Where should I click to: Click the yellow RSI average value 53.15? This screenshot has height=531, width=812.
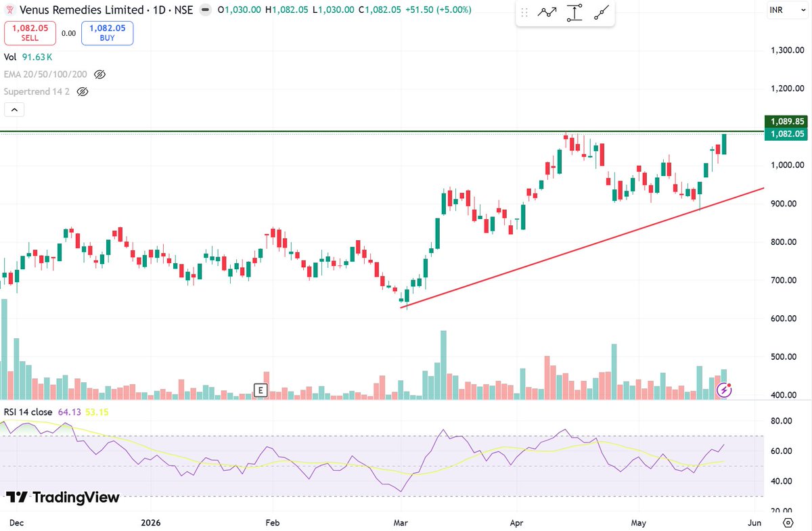(x=97, y=411)
